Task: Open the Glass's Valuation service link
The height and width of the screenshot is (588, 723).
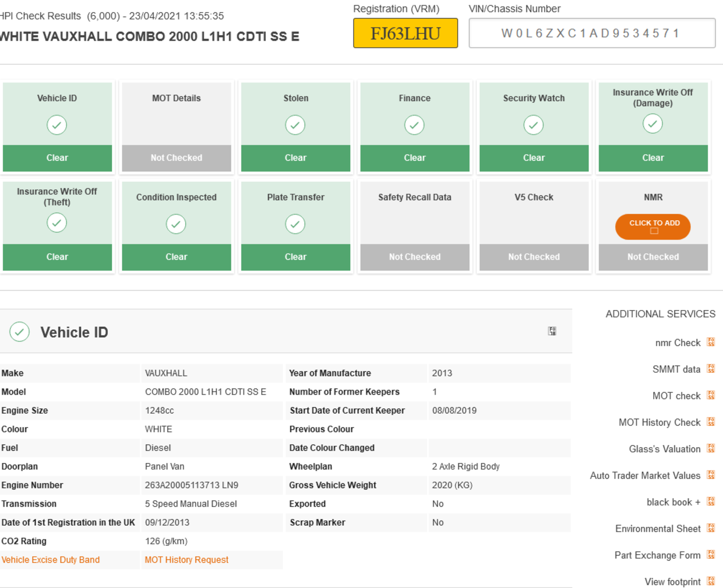Action: (665, 449)
